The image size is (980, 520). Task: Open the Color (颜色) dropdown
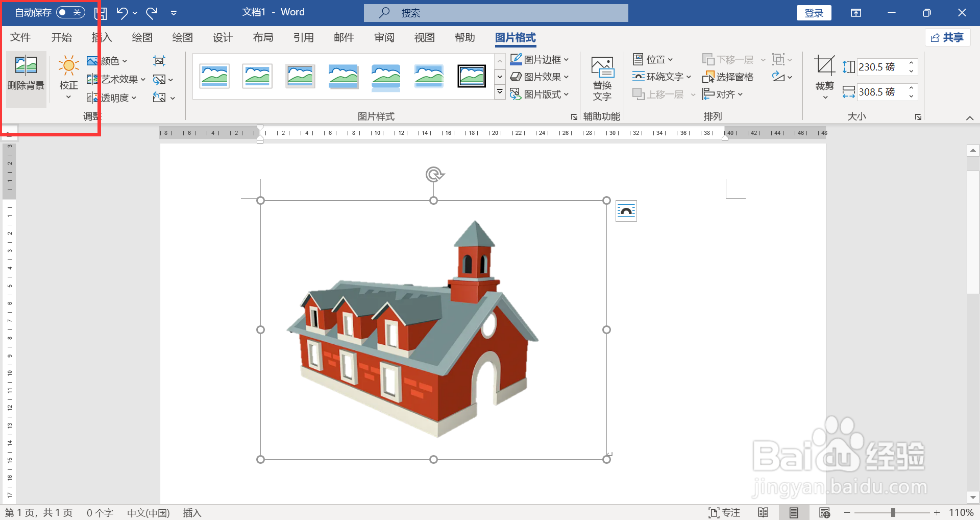[x=107, y=61]
